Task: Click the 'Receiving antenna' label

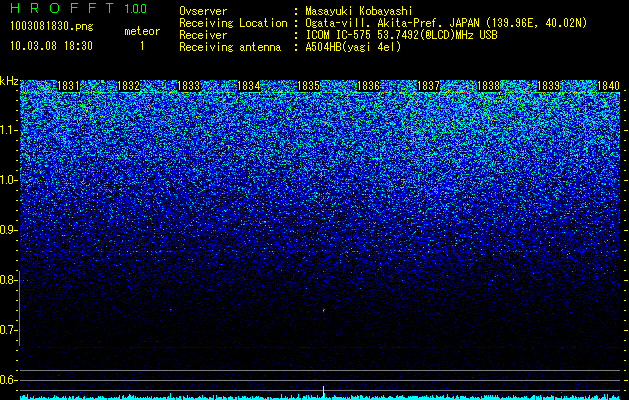Action: click(230, 47)
